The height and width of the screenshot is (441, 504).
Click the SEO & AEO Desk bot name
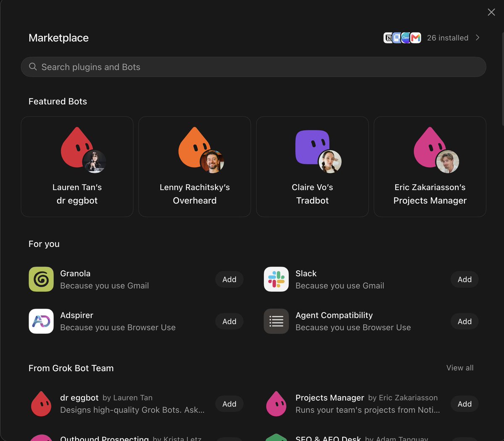pos(328,438)
